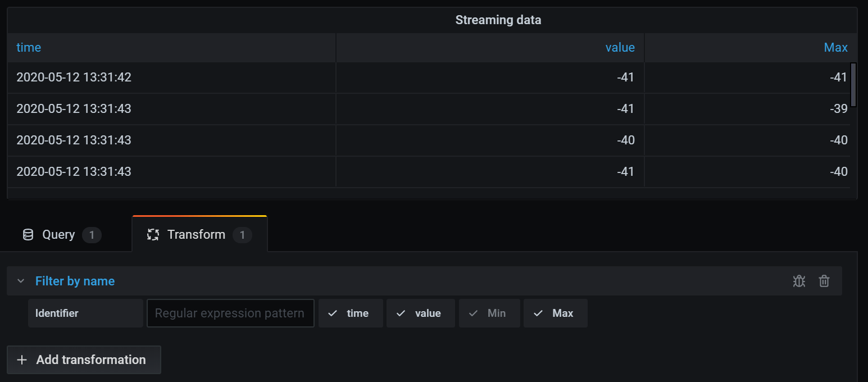Click the debug icon on Filter by name transformation
Viewport: 868px width, 382px height.
[x=799, y=280]
